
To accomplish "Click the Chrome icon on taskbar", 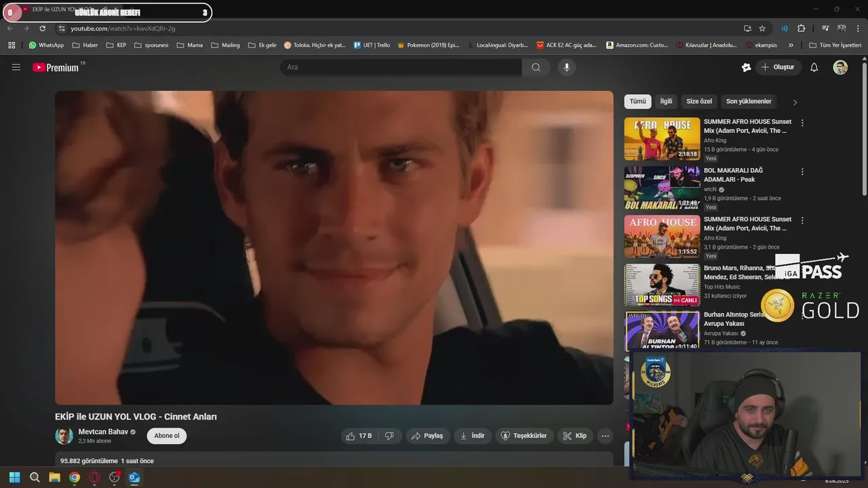I will [x=75, y=477].
